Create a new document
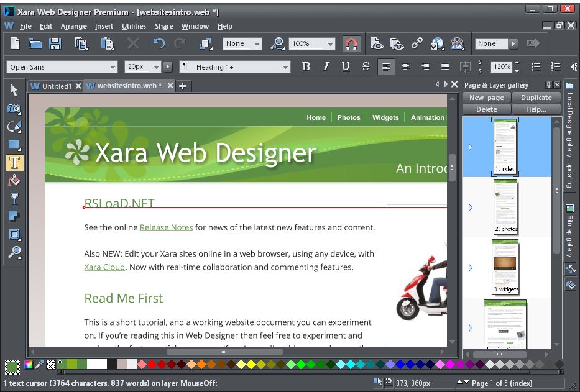This screenshot has width=580, height=392. [x=15, y=43]
